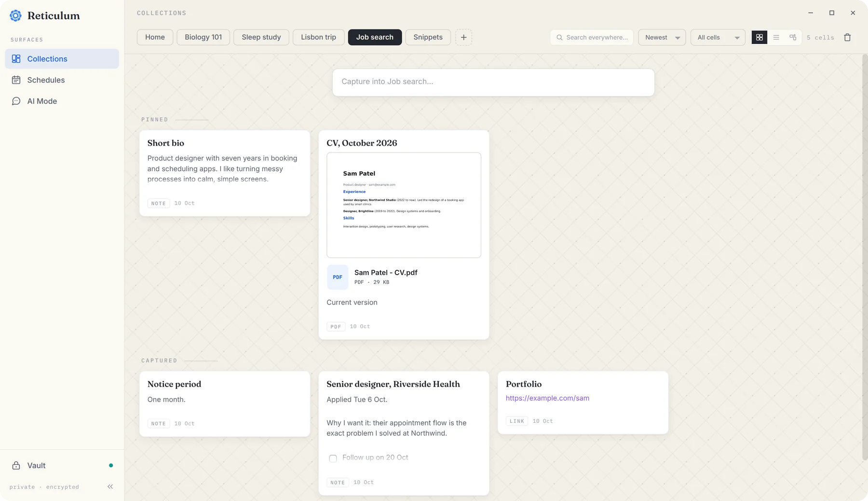Click the LINK tag on the Portfolio card

pos(517,421)
